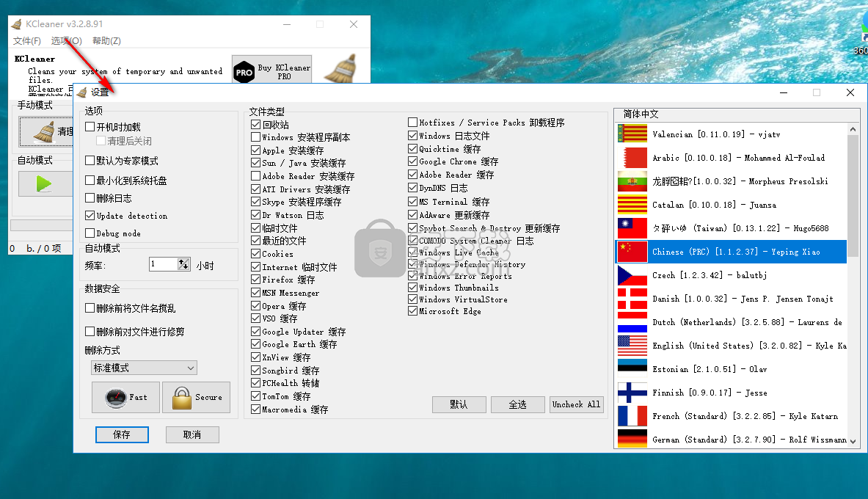Uncheck the Update detection checkbox

[90, 216]
